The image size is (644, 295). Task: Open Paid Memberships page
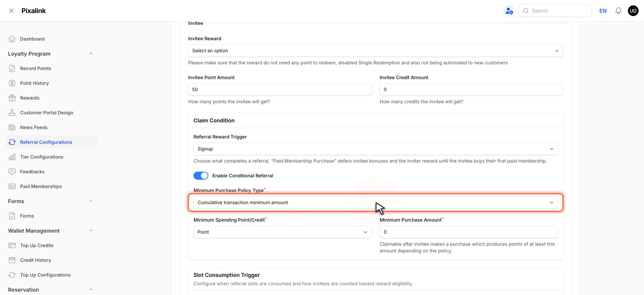[x=51, y=186]
